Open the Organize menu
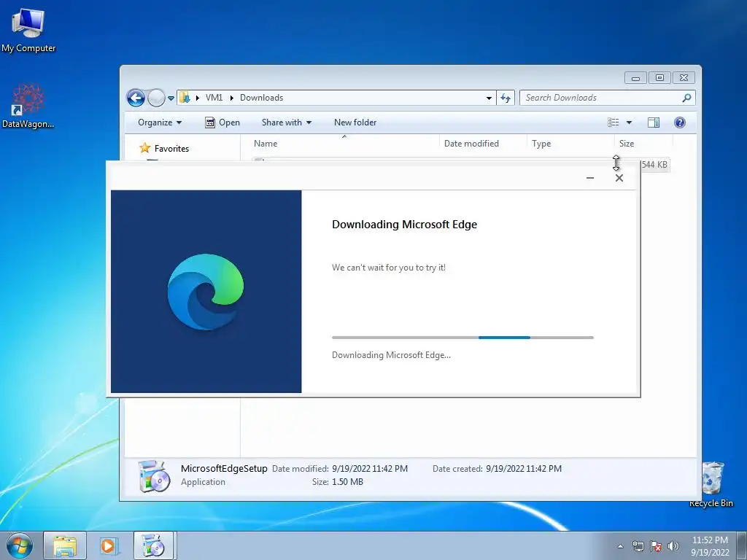Viewport: 747px width, 560px height. coord(160,122)
